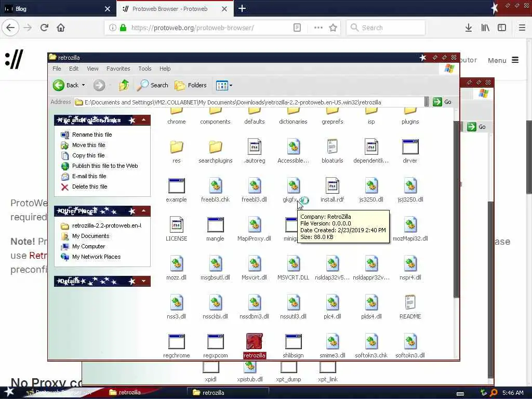Select the .autoreg file icon

tap(255, 147)
